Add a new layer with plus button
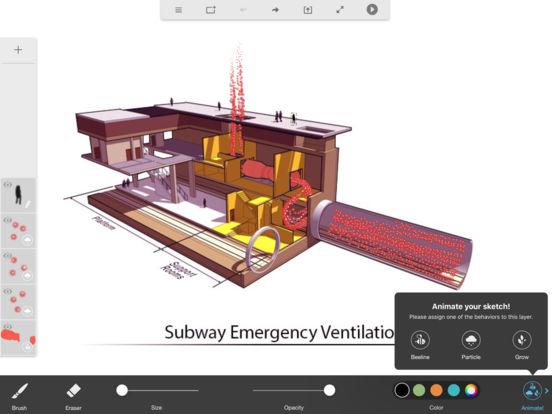Screen dimensions: 552x414 (x=18, y=50)
